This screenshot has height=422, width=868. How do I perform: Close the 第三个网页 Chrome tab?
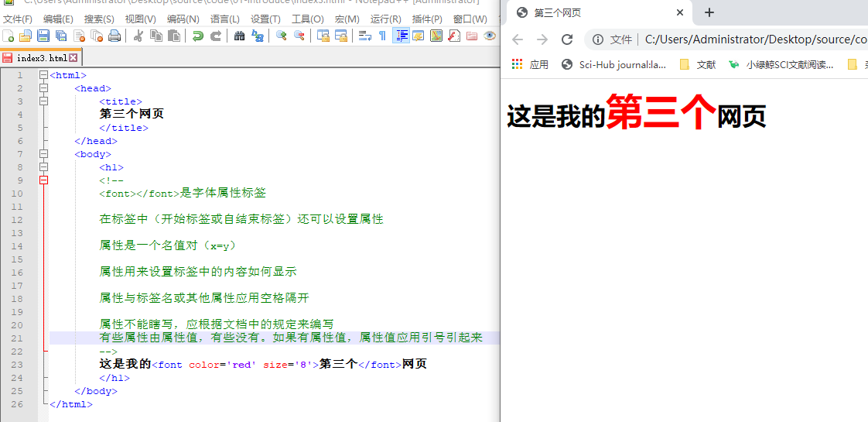pyautogui.click(x=680, y=12)
